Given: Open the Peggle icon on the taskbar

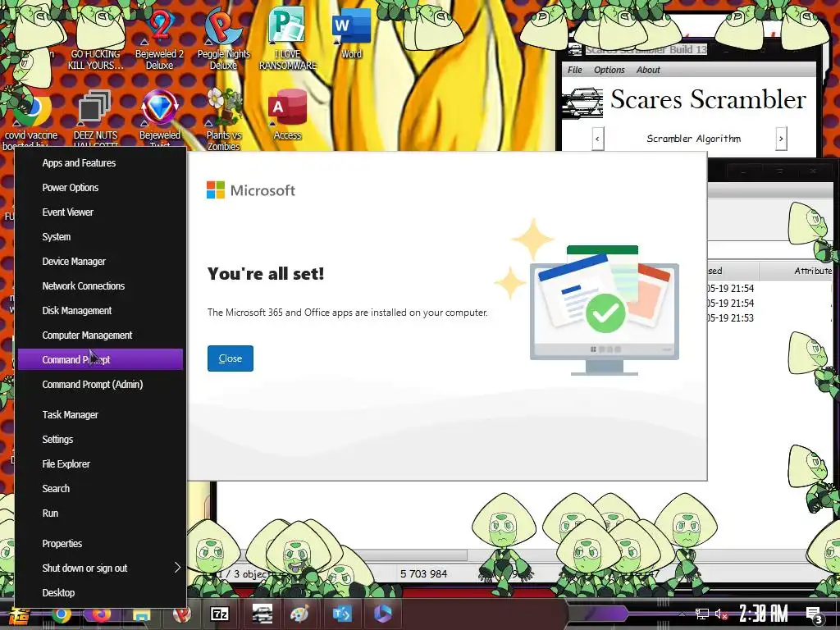Looking at the screenshot, I should [182, 615].
